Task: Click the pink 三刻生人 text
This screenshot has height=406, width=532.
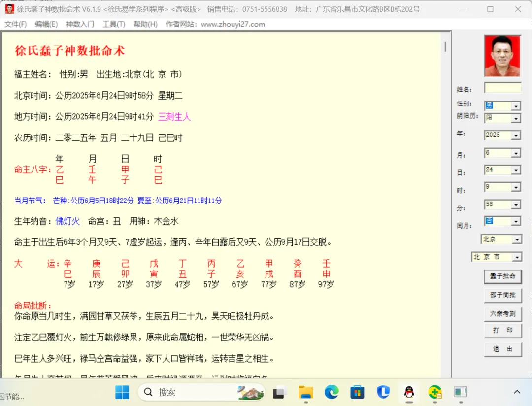Action: tap(174, 117)
